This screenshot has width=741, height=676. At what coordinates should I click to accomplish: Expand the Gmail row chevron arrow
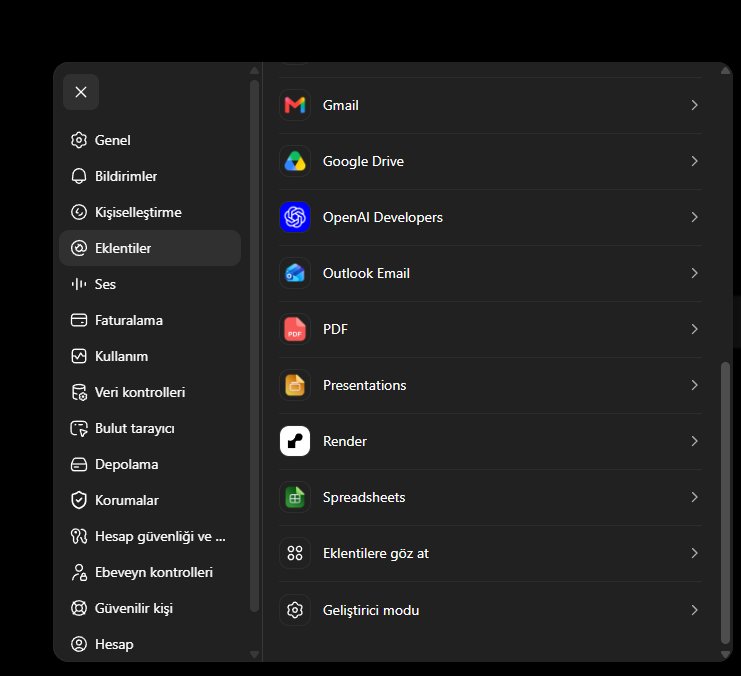(694, 105)
